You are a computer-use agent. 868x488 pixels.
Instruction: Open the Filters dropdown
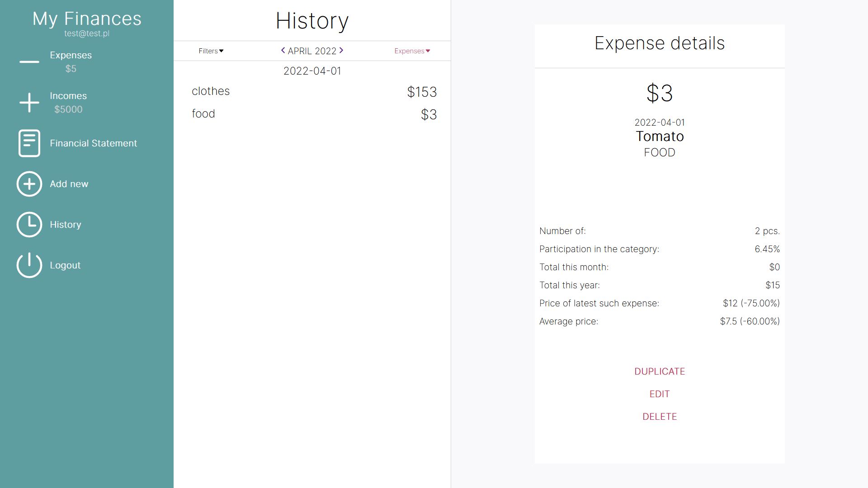click(210, 51)
